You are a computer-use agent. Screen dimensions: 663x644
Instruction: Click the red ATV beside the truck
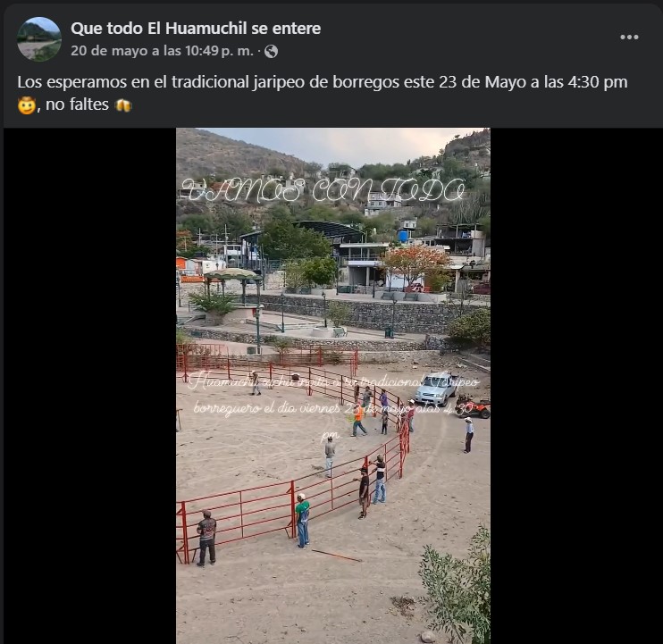474,406
